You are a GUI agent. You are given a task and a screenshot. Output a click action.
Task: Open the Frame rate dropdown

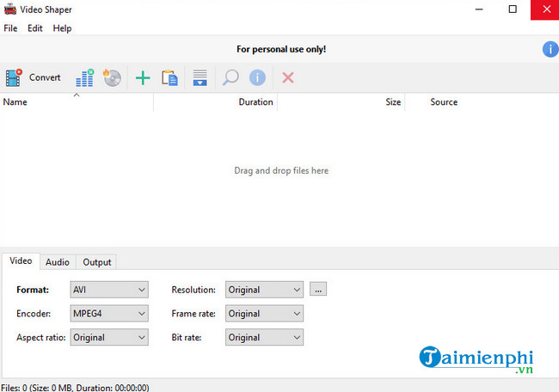tap(264, 314)
